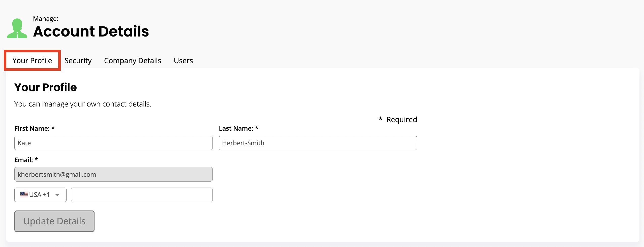Image resolution: width=644 pixels, height=247 pixels.
Task: Click the empty phone number field
Action: coord(142,195)
